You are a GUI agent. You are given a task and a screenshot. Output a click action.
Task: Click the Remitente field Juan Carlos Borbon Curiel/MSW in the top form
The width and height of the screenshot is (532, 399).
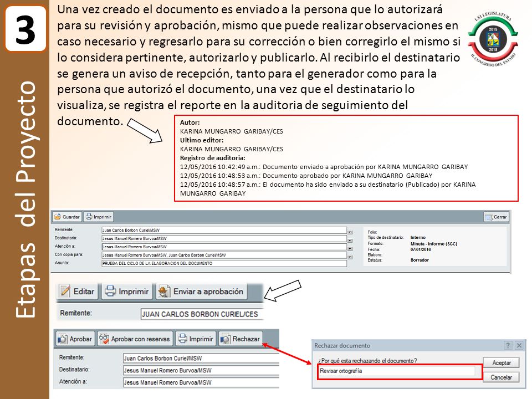tap(224, 230)
